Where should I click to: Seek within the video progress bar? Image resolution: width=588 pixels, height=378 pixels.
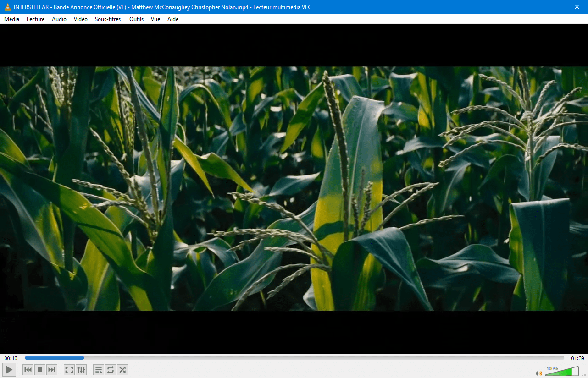click(294, 358)
